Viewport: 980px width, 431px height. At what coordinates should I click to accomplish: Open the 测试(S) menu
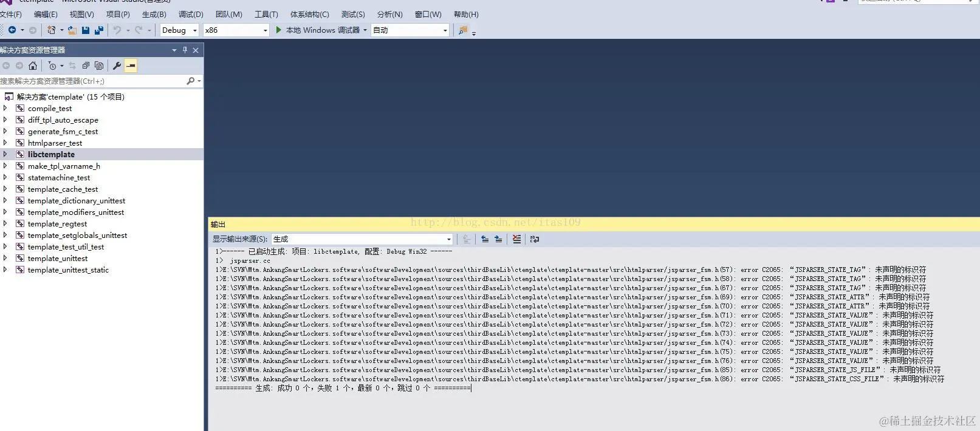tap(353, 14)
